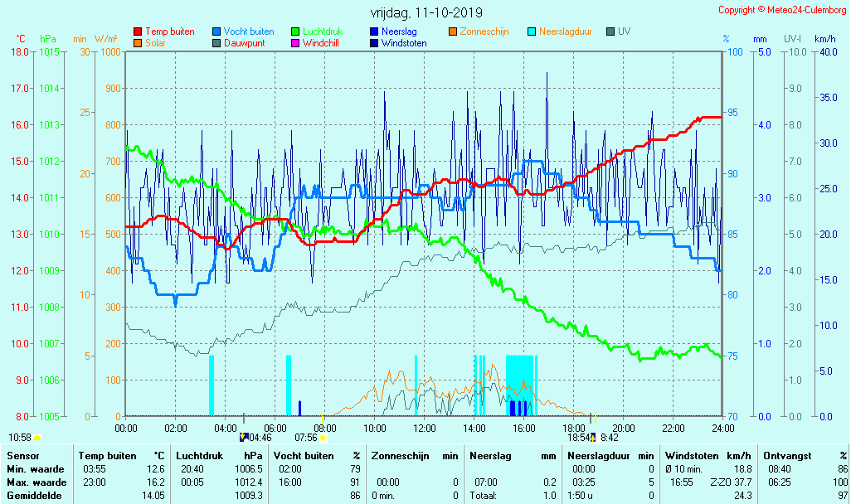Click the magenta Windchill legend square
851x504 pixels.
coord(295,43)
